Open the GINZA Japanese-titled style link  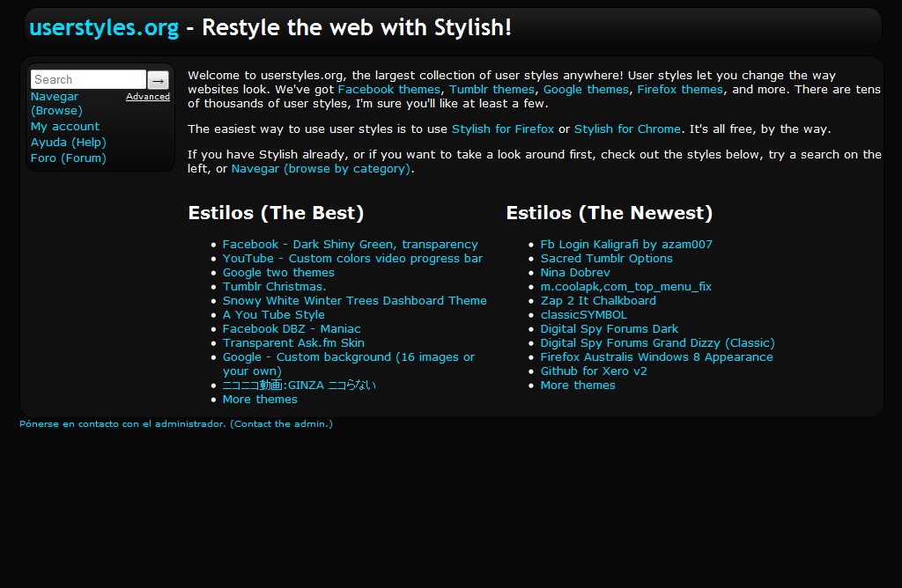coord(299,385)
